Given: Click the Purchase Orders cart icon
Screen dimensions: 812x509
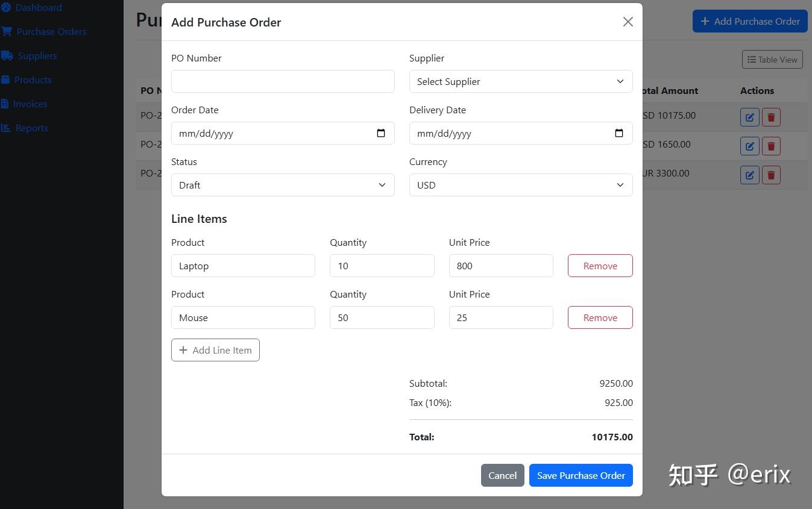Looking at the screenshot, I should point(7,31).
